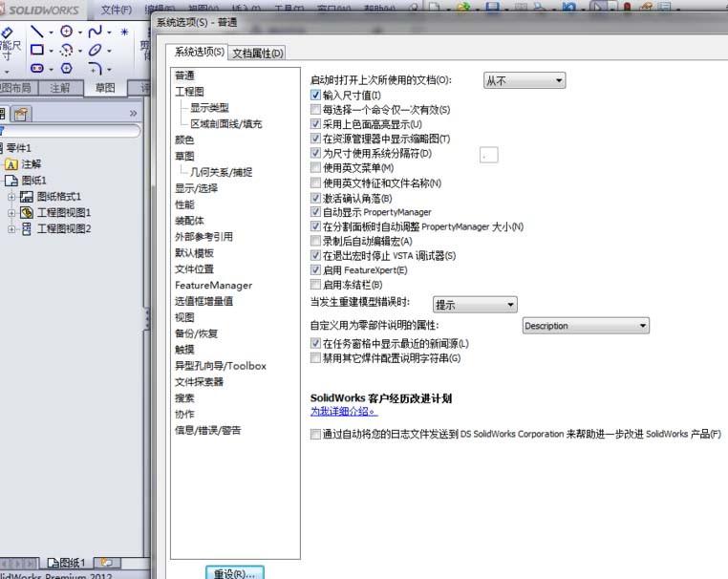Enable 禁用其它焊件配置说明字符串 checkbox
The width and height of the screenshot is (728, 579).
coord(315,358)
